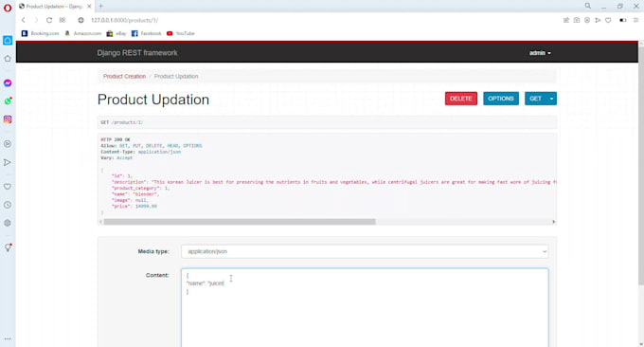
Task: Open the Amazon.com bookmark
Action: pos(83,33)
